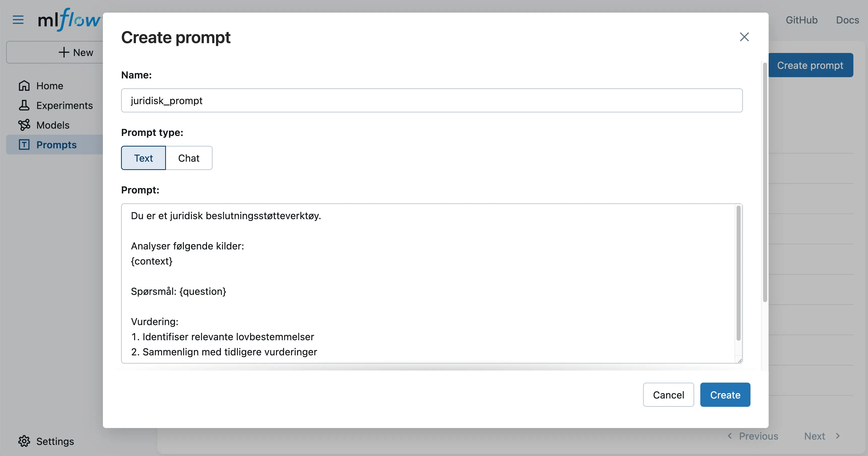Switch prompt type to Chat
868x456 pixels.
click(189, 158)
